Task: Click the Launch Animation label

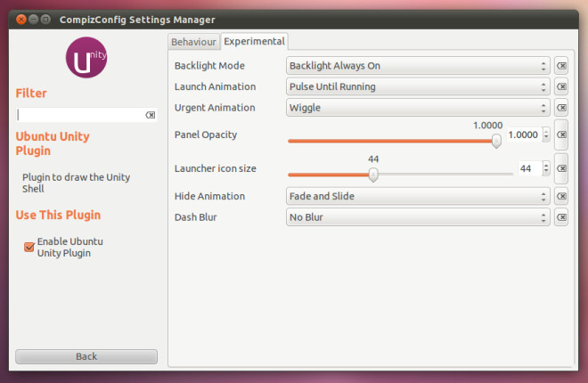Action: tap(216, 87)
